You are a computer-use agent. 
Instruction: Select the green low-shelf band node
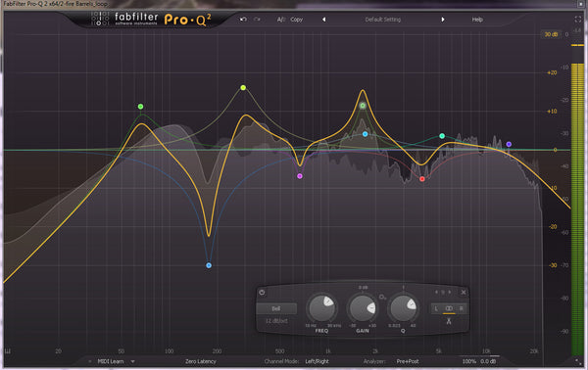coord(140,107)
